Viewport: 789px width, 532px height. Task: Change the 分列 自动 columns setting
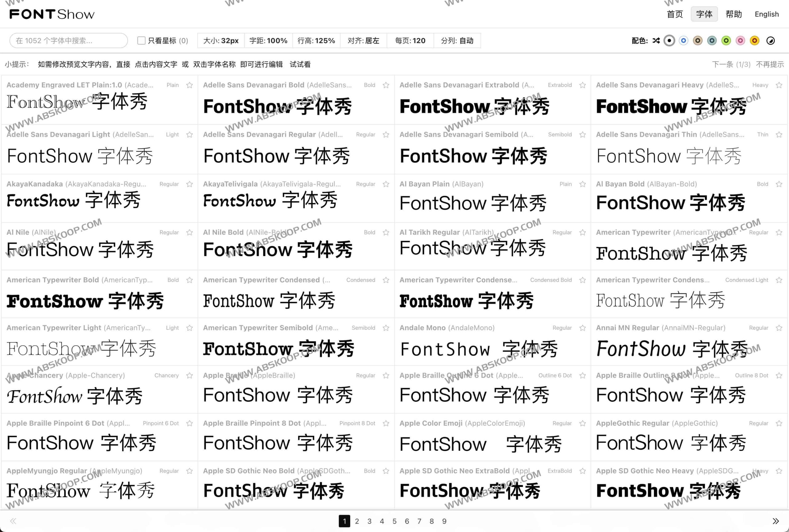click(457, 41)
